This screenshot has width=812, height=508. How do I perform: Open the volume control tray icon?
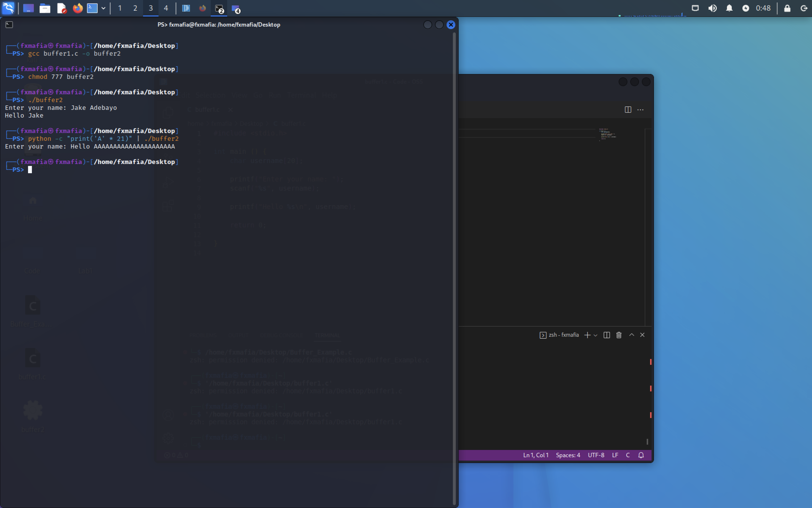click(x=712, y=8)
